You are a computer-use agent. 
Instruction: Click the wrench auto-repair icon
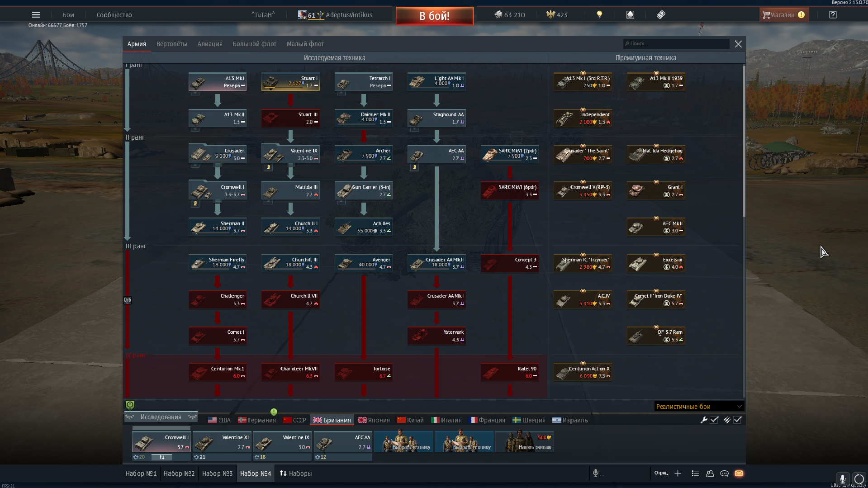point(704,420)
